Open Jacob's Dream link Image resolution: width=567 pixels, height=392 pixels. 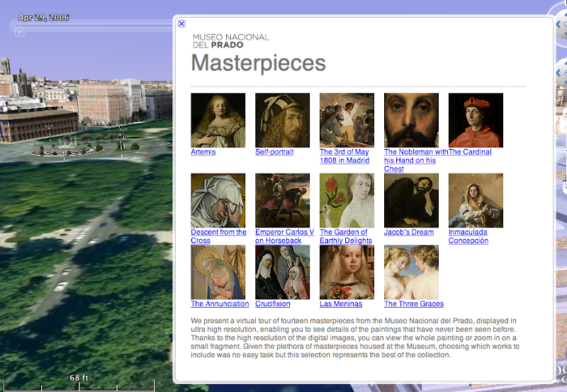coord(409,233)
